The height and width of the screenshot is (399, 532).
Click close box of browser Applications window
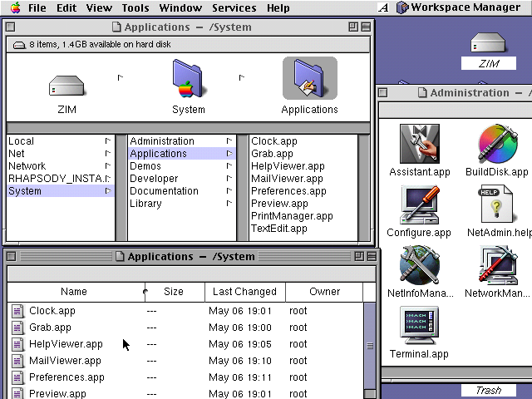point(10,27)
